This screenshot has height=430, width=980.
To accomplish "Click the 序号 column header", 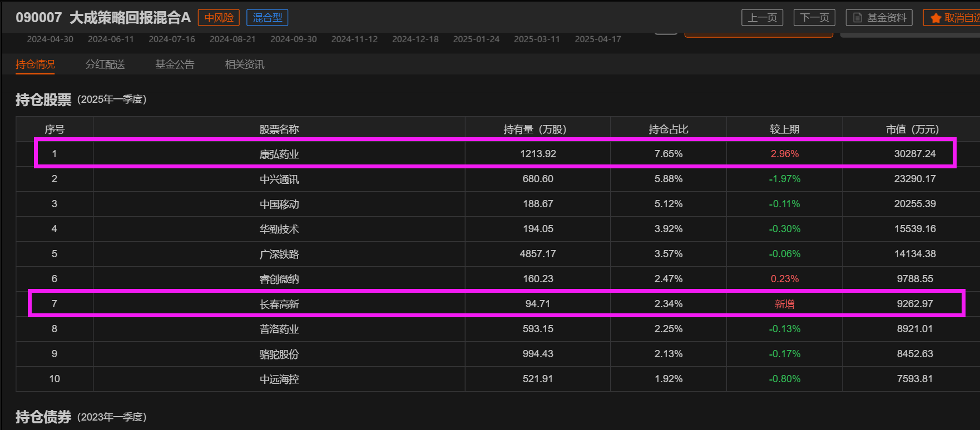I will (x=55, y=129).
